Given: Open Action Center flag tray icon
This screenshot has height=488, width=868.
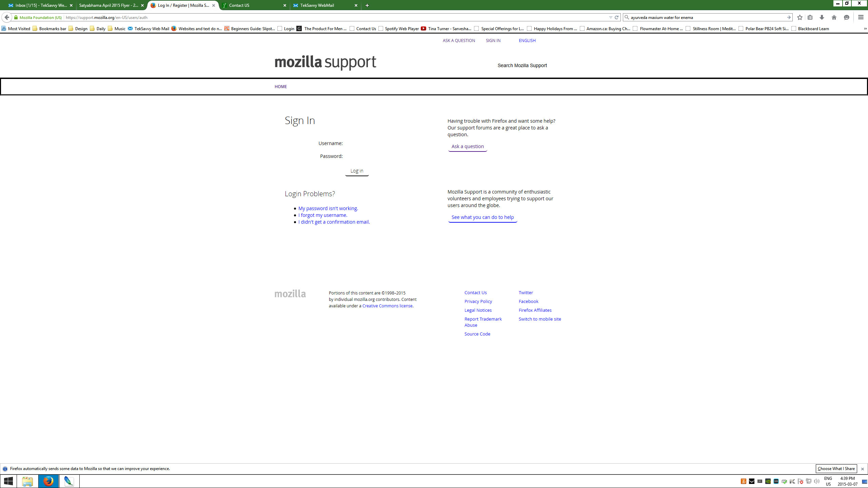Looking at the screenshot, I should coord(800,481).
